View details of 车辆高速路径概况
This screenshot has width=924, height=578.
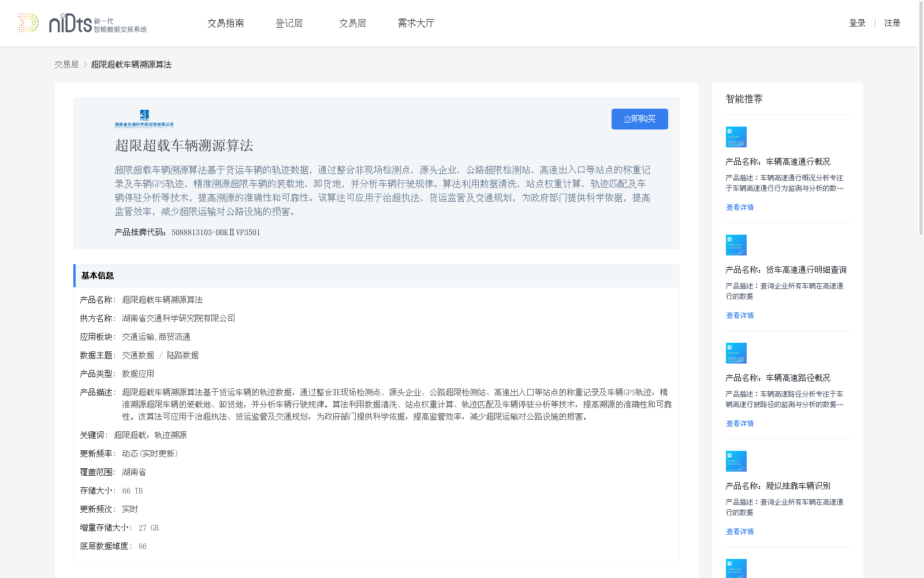[x=740, y=424]
